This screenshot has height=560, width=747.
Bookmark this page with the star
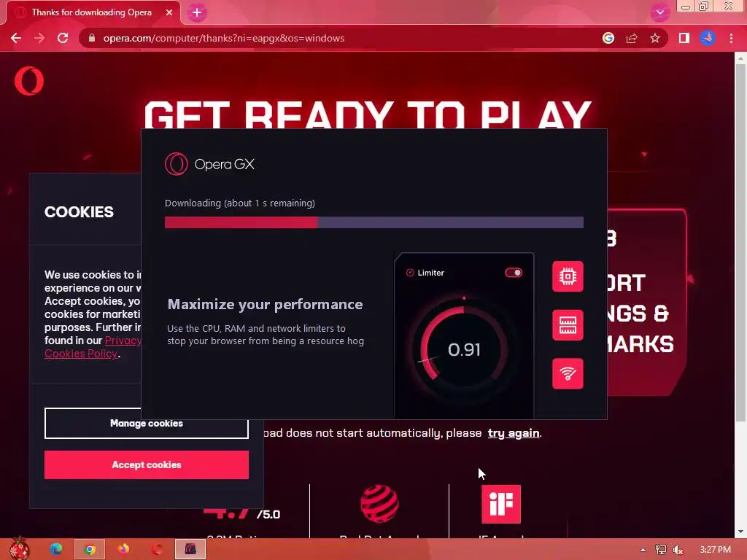655,38
